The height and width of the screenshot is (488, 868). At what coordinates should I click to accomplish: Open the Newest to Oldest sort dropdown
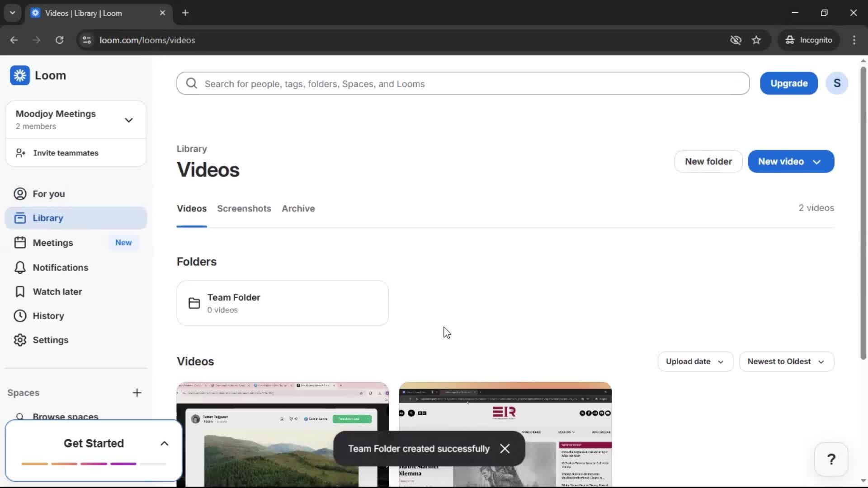click(786, 361)
